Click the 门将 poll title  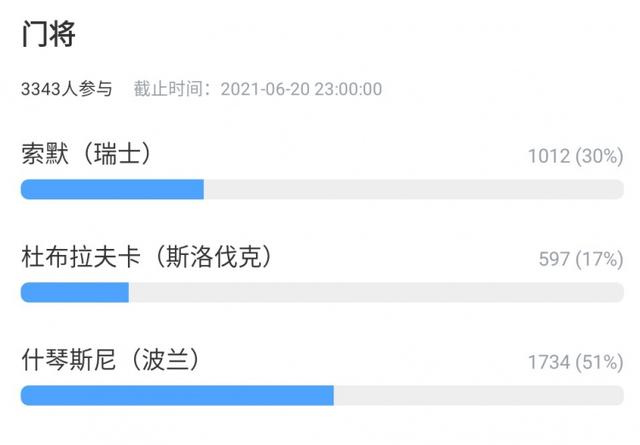click(x=49, y=35)
